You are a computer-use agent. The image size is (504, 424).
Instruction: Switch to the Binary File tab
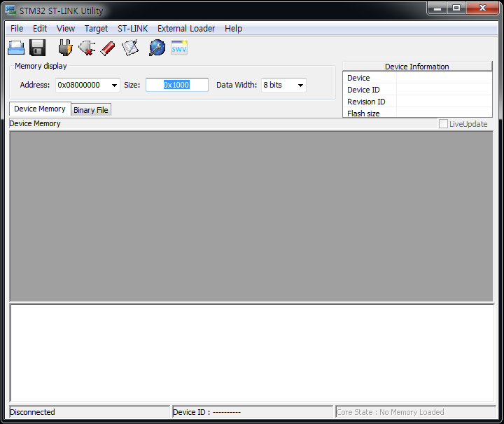click(x=91, y=110)
